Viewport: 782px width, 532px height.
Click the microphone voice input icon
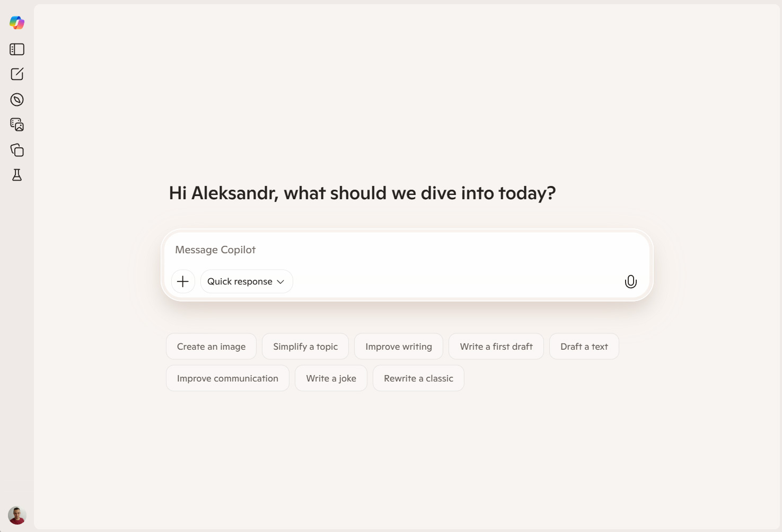coord(630,281)
